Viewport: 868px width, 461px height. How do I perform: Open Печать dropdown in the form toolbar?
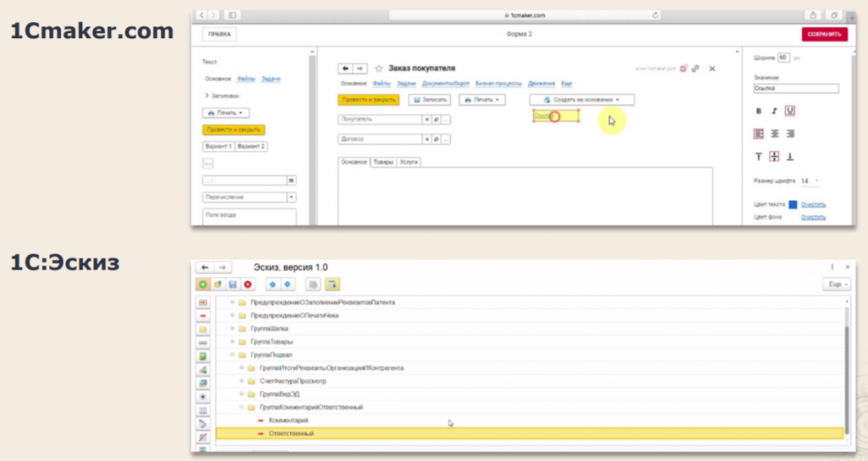click(x=481, y=100)
